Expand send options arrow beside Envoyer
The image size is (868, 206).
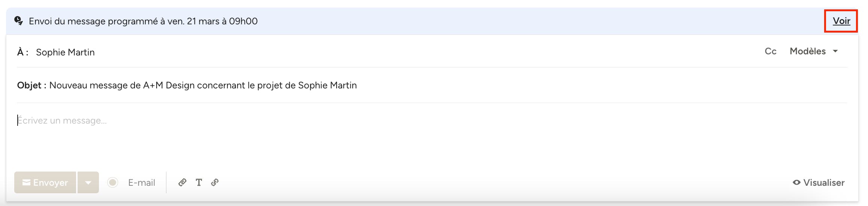tap(88, 183)
